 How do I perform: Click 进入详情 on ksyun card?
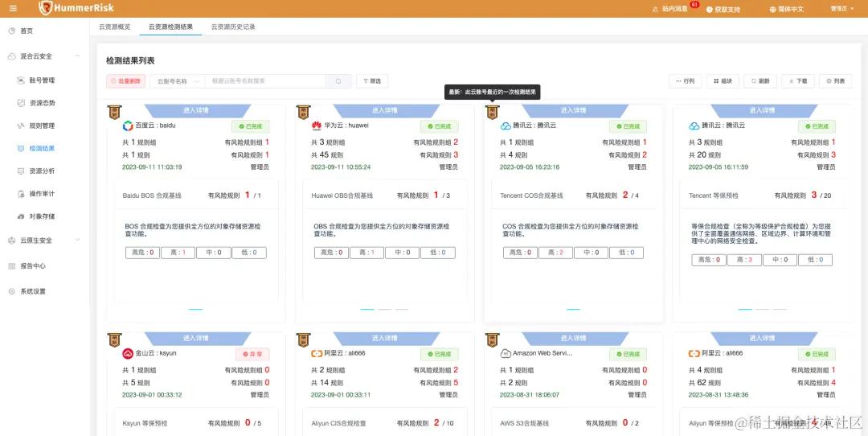coord(196,339)
